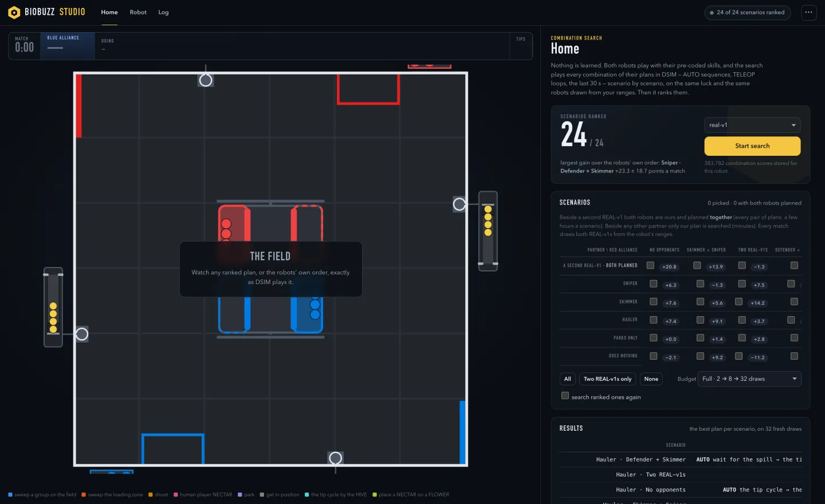This screenshot has width=825, height=504.
Task: Open the real-v1 robot dropdown
Action: click(x=752, y=125)
